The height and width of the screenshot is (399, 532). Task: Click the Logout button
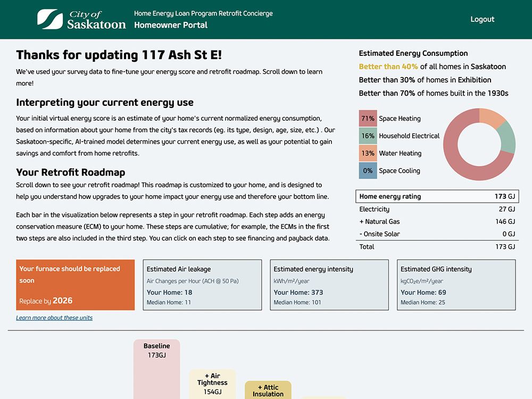click(482, 19)
